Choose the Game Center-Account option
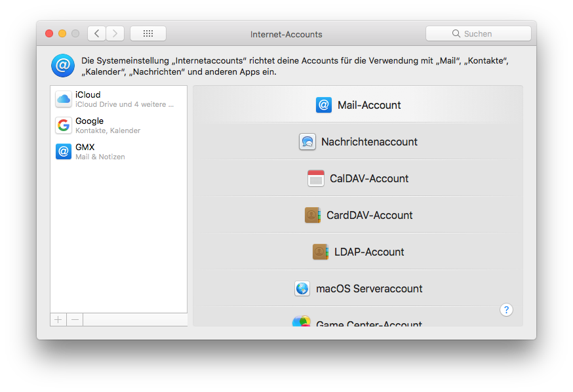The height and width of the screenshot is (392, 573). [368, 323]
